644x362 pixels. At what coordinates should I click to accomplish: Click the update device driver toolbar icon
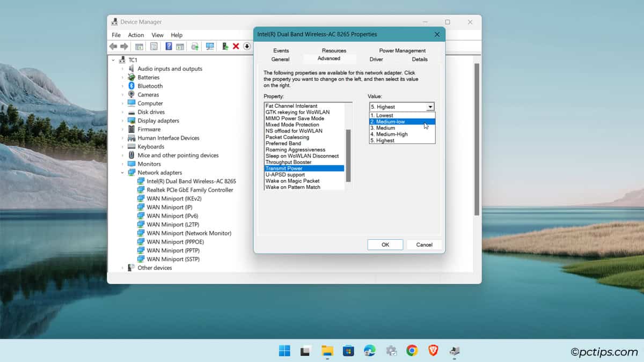225,47
